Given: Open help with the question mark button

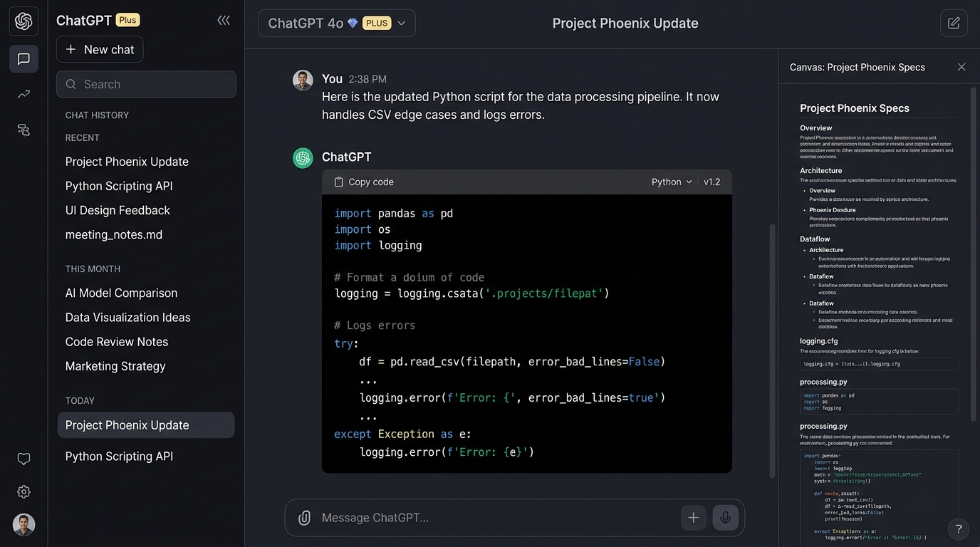Looking at the screenshot, I should pos(959,528).
